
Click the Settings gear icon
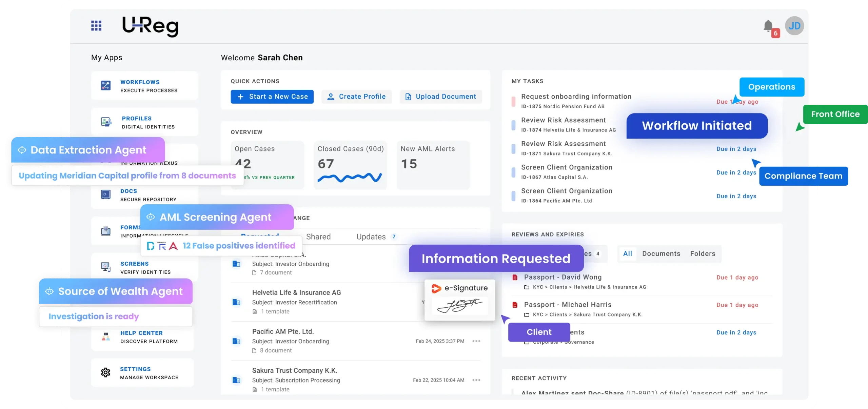105,372
